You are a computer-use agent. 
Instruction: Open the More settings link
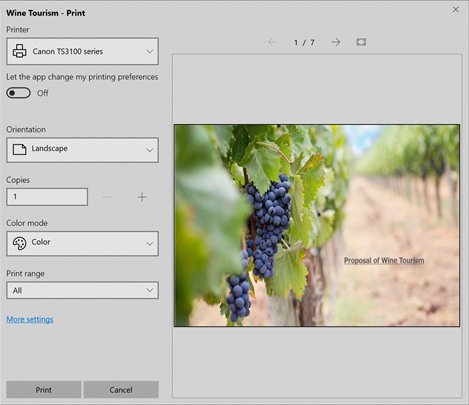tap(30, 319)
